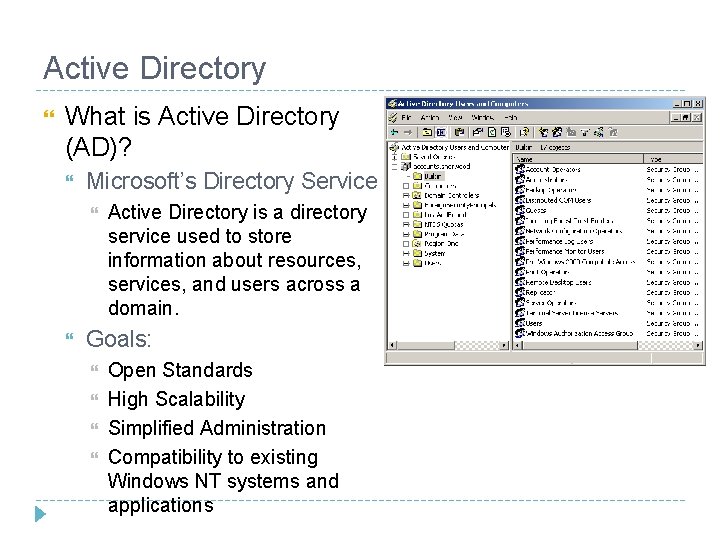Expand the Domain Controllers node

click(406, 196)
